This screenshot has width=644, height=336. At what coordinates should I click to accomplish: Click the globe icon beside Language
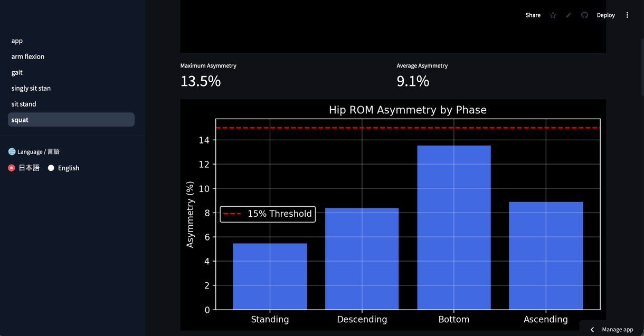click(x=12, y=151)
